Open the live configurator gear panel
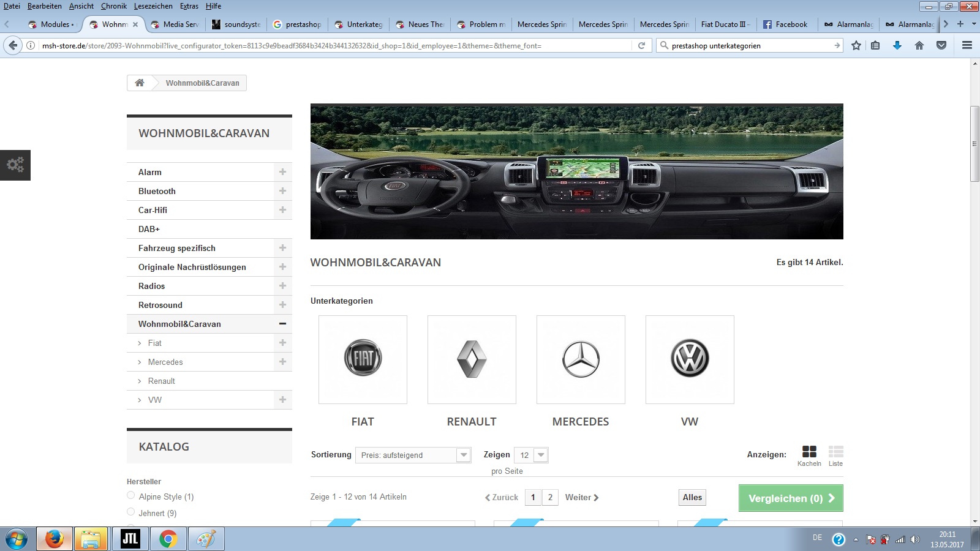 pos(15,165)
